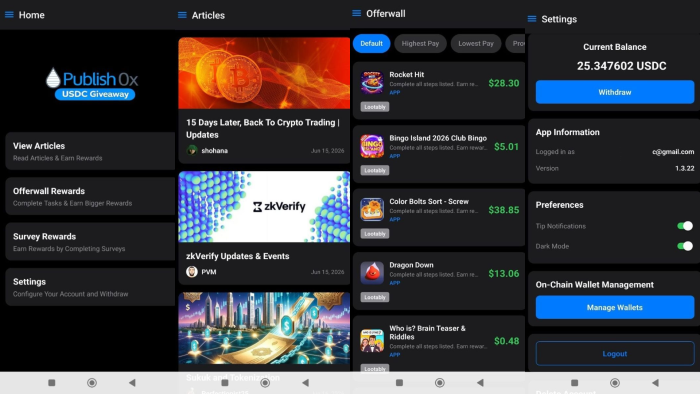Image resolution: width=700 pixels, height=394 pixels.
Task: Open Settings menu card on Home
Action: click(90, 287)
